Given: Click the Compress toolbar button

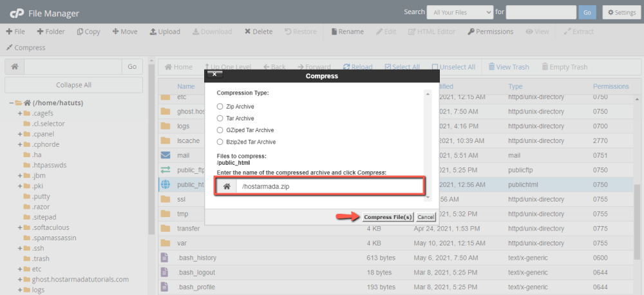Looking at the screenshot, I should click(x=26, y=48).
